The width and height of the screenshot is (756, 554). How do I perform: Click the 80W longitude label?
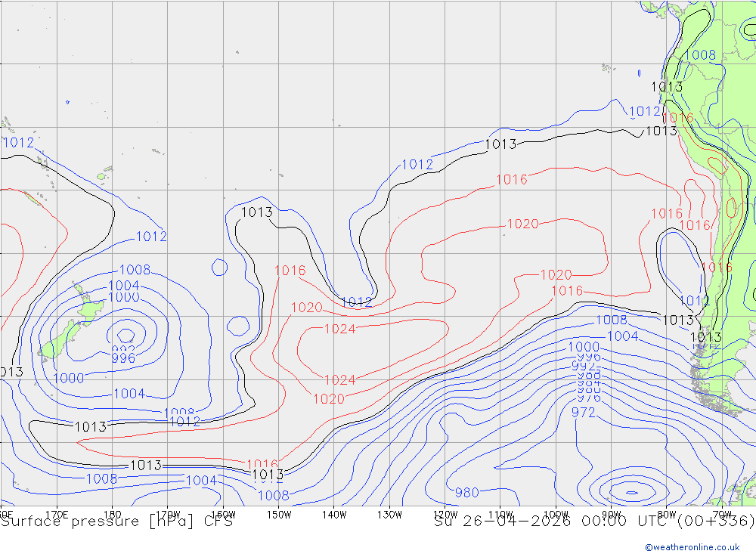pyautogui.click(x=667, y=515)
